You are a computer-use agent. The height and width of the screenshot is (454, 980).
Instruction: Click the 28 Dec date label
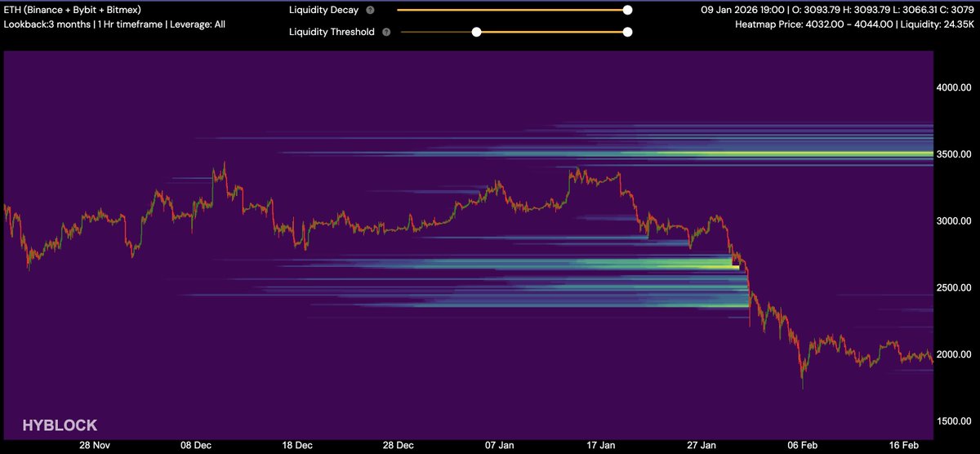(x=399, y=446)
